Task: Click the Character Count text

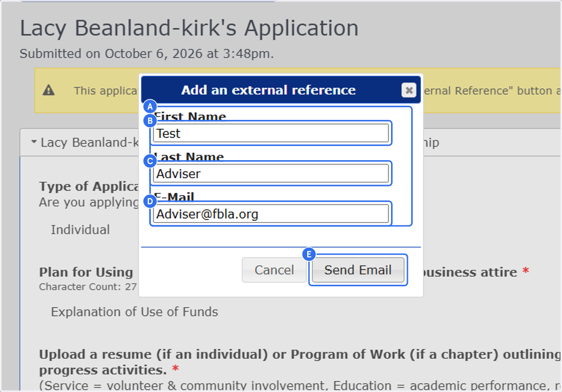Action: pyautogui.click(x=88, y=287)
